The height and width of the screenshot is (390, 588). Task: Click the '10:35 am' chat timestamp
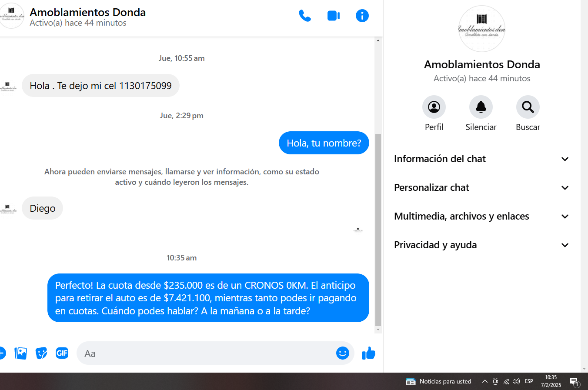[x=182, y=258]
